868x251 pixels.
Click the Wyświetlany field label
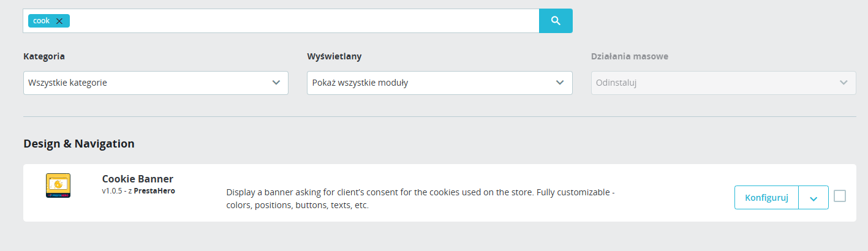334,56
